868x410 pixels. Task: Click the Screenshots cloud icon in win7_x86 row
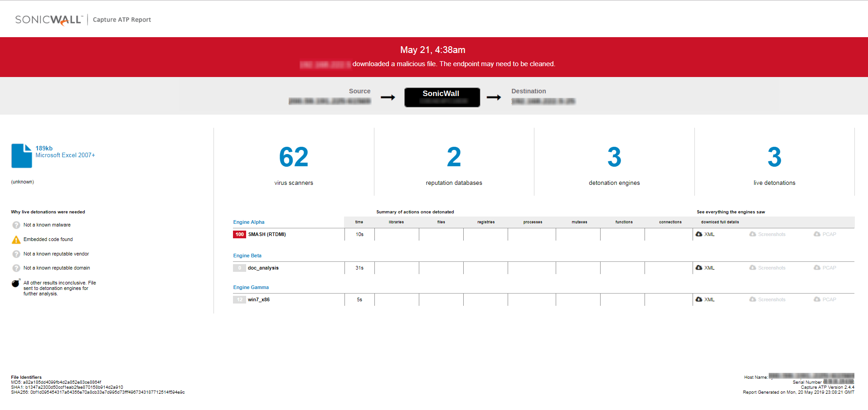coord(752,299)
